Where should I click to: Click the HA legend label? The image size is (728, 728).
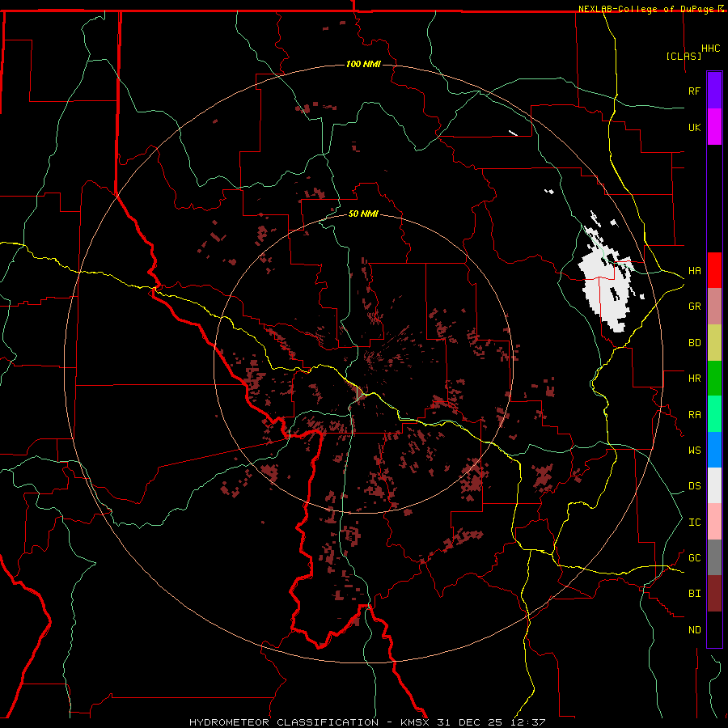(x=694, y=270)
